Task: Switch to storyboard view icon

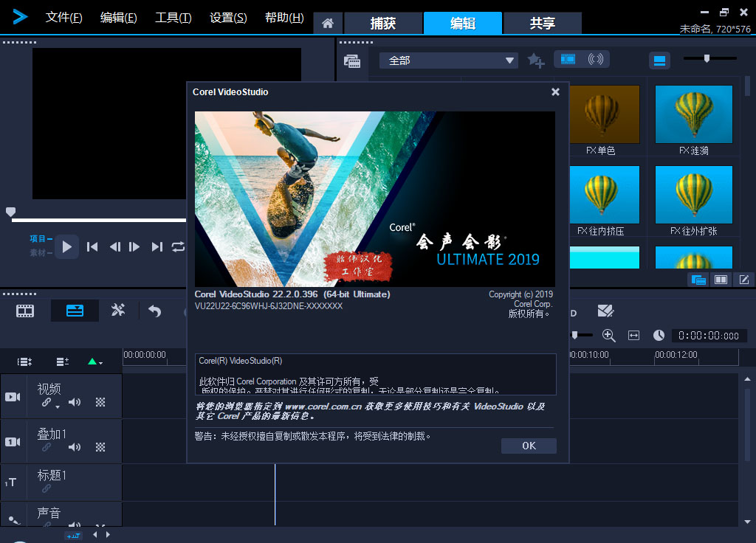Action: tap(25, 311)
